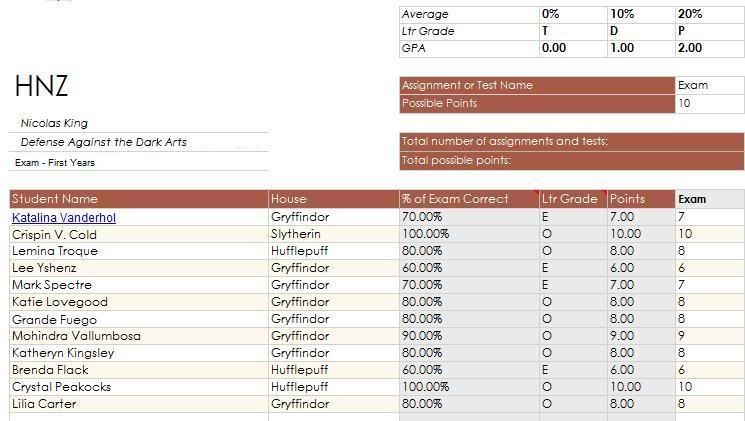Select Katalina Vanderhol's 70.00% cell
This screenshot has width=745, height=421.
(469, 217)
